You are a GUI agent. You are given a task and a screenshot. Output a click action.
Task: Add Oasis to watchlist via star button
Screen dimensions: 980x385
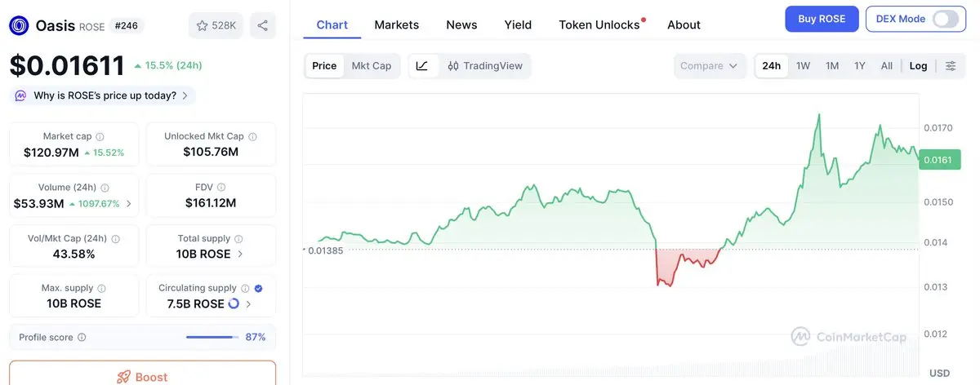pyautogui.click(x=216, y=26)
